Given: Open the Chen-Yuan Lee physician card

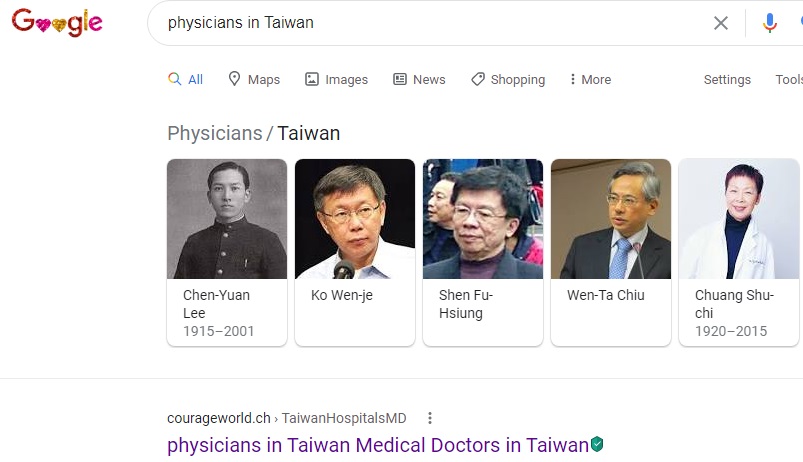Looking at the screenshot, I should 227,253.
